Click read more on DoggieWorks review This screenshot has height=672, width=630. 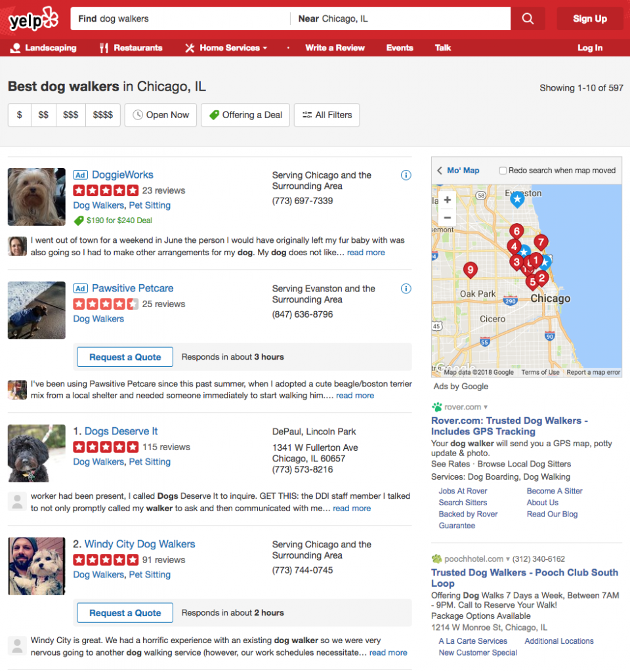(366, 253)
